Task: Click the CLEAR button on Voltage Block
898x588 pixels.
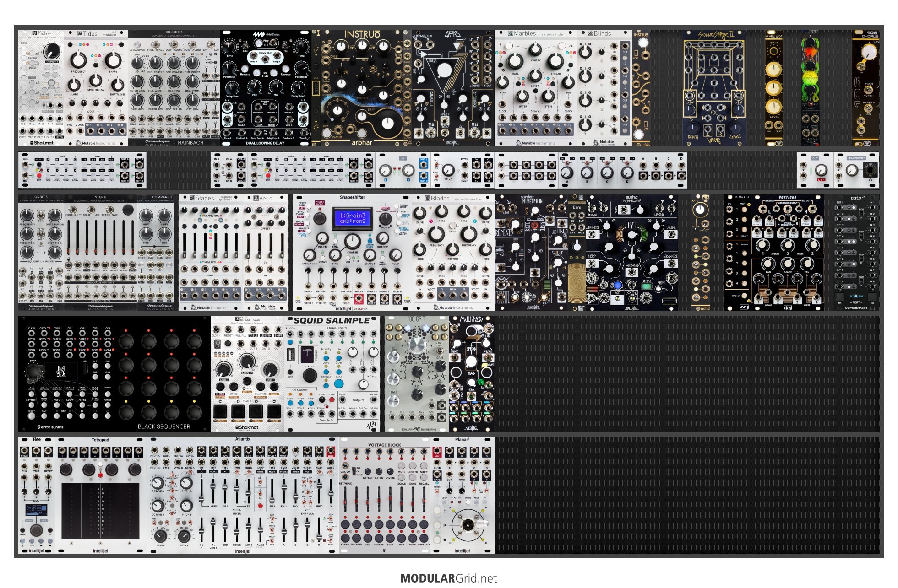Action: pyautogui.click(x=345, y=537)
